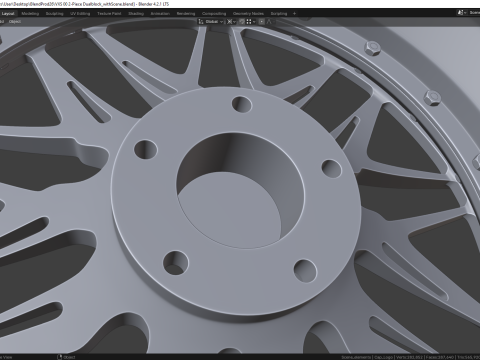
Task: Switch to the Layout workspace tab
Action: click(x=8, y=14)
